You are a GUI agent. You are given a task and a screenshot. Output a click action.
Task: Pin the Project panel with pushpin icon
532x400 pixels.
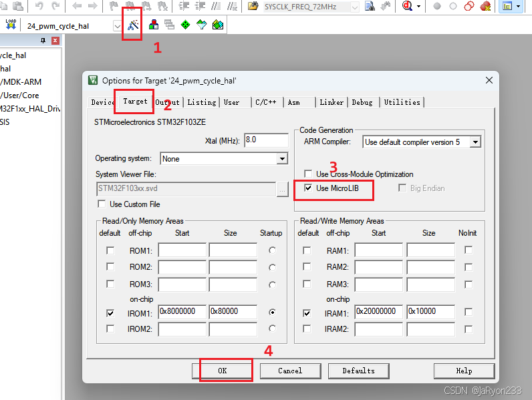[x=43, y=41]
